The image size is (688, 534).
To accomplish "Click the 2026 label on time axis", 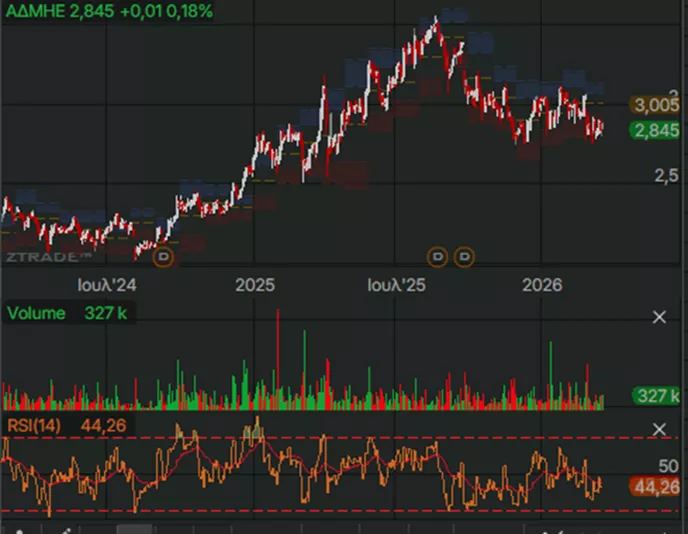I will pyautogui.click(x=544, y=285).
